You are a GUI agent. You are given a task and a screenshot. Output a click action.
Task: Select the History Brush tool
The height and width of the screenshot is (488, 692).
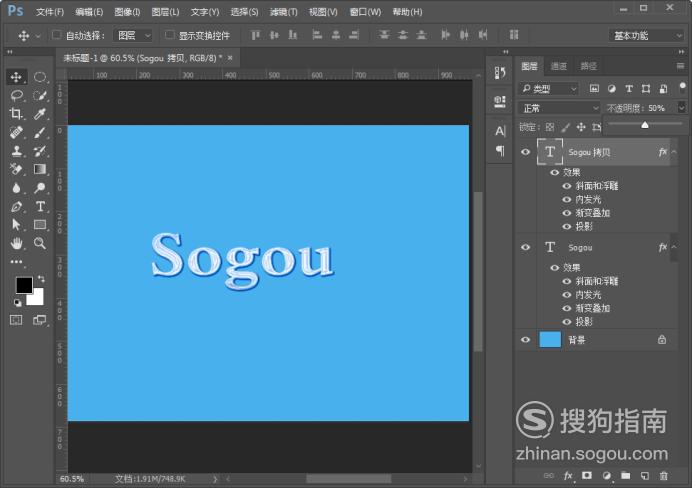(x=40, y=151)
